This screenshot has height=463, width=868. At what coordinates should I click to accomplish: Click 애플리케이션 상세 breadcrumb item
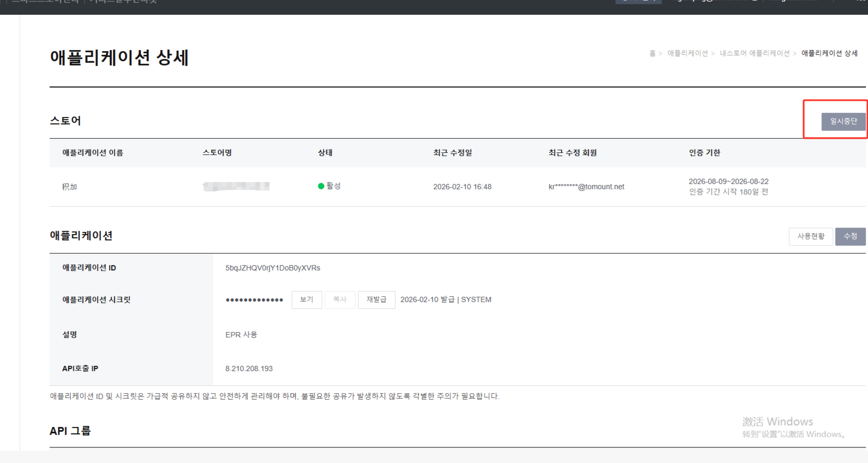point(829,53)
